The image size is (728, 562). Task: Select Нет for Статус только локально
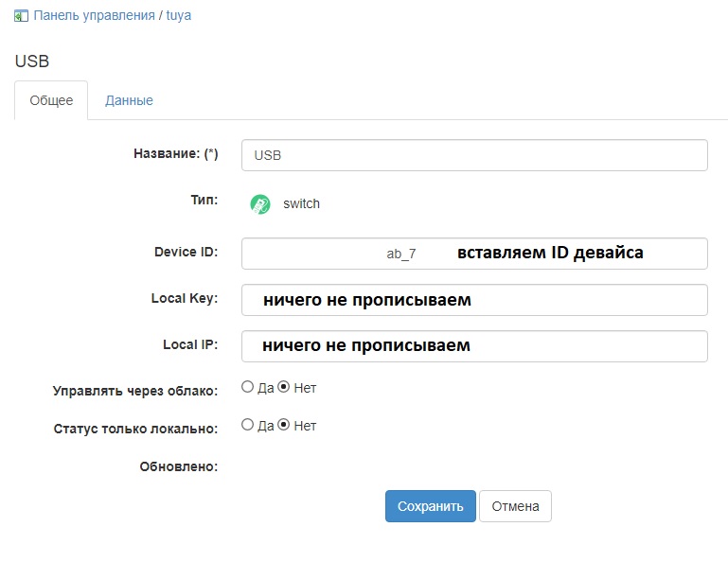click(284, 425)
